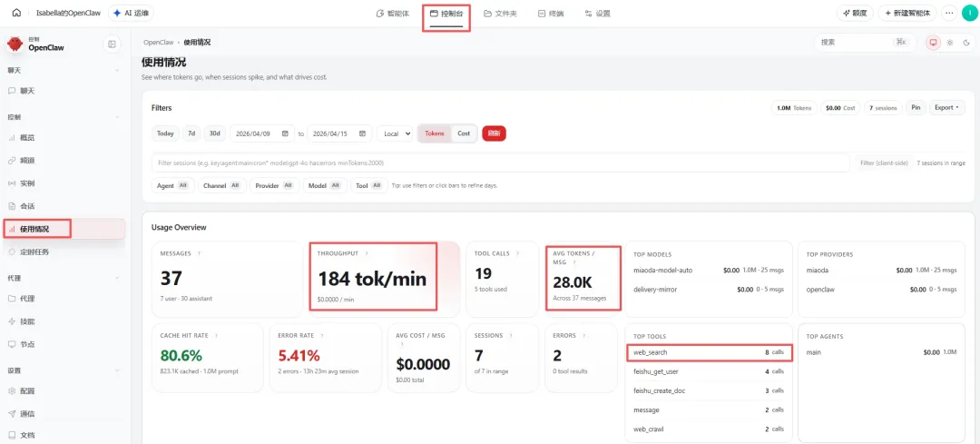Click the 新建智能体 button
This screenshot has height=444, width=980.
(907, 13)
